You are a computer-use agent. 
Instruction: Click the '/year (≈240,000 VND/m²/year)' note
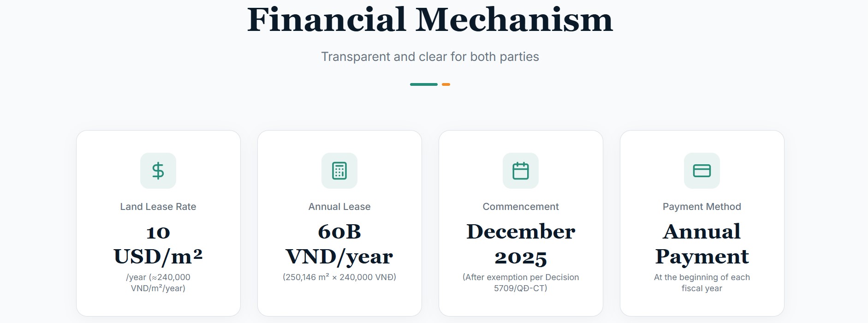pos(158,282)
